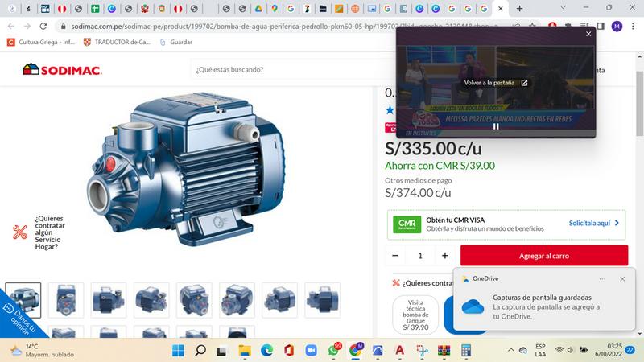Select the second pump thumbnail
The width and height of the screenshot is (644, 362).
(x=66, y=300)
